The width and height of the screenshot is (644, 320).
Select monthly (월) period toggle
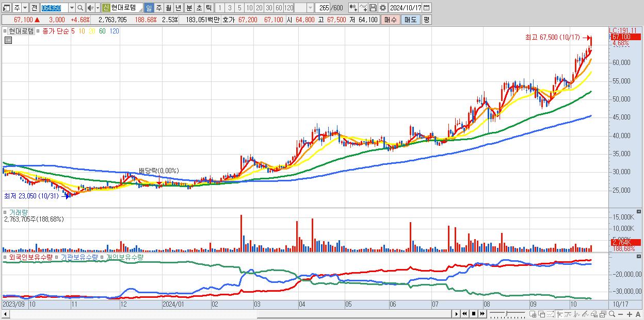168,8
